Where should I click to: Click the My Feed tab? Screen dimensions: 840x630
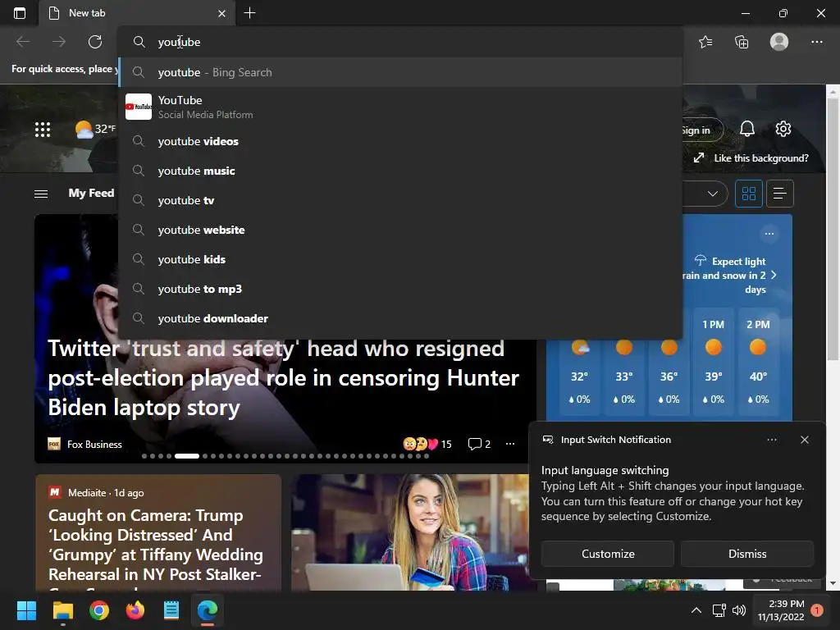(x=91, y=194)
